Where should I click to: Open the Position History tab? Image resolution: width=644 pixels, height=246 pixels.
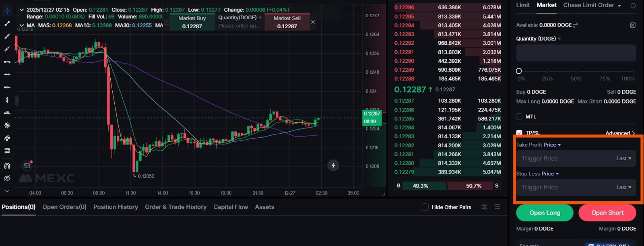116,207
